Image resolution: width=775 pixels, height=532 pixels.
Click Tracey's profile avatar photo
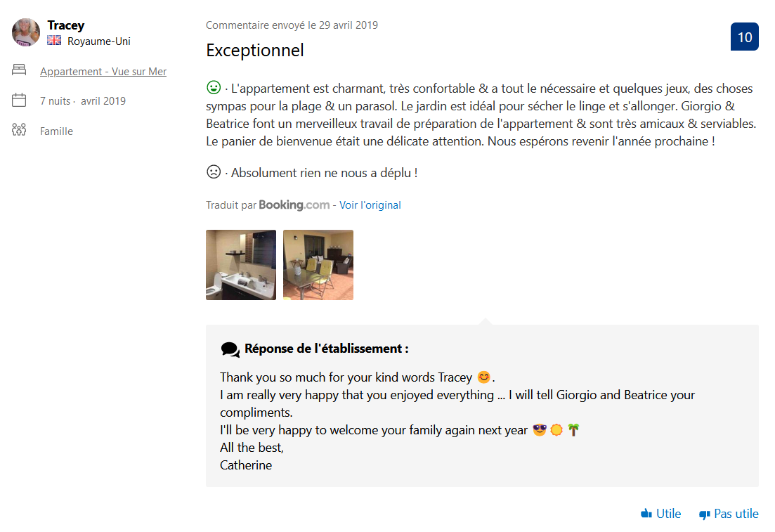pyautogui.click(x=26, y=32)
